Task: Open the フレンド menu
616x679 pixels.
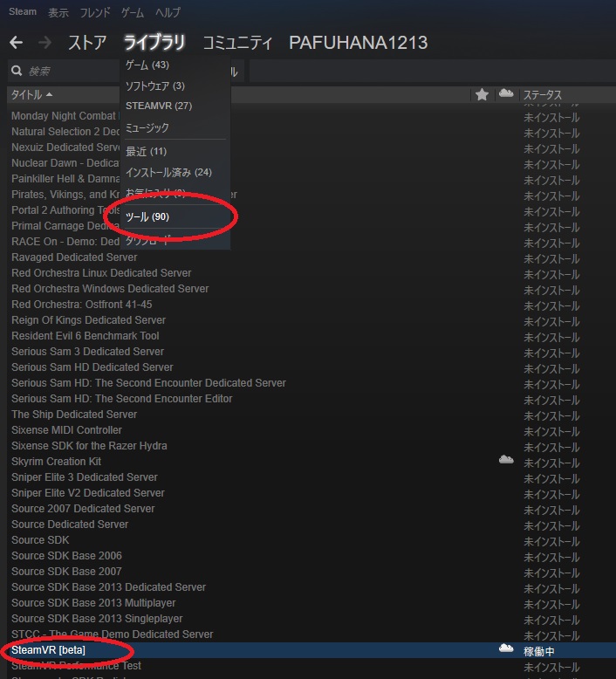Action: coord(95,12)
